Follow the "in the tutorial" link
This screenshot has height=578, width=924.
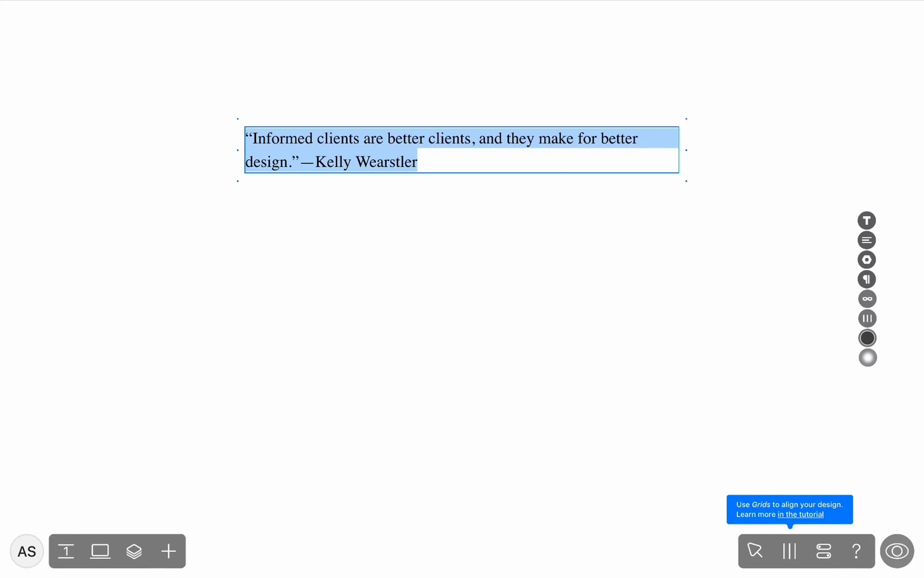coord(800,514)
